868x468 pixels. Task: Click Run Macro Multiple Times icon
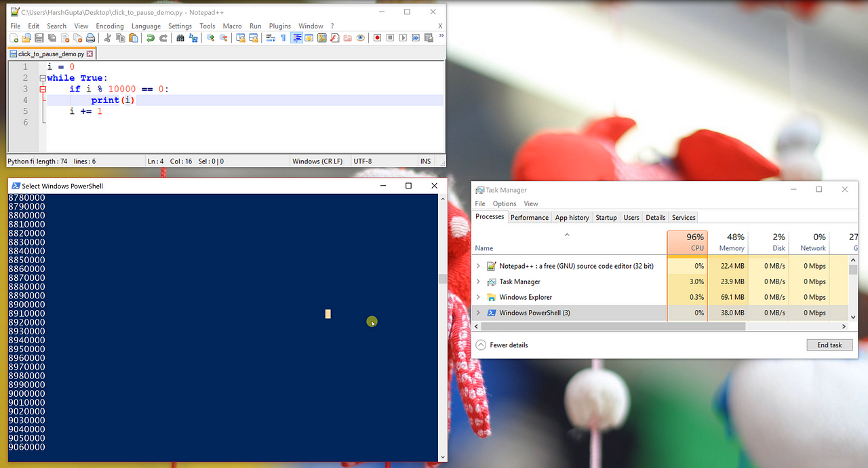(416, 38)
